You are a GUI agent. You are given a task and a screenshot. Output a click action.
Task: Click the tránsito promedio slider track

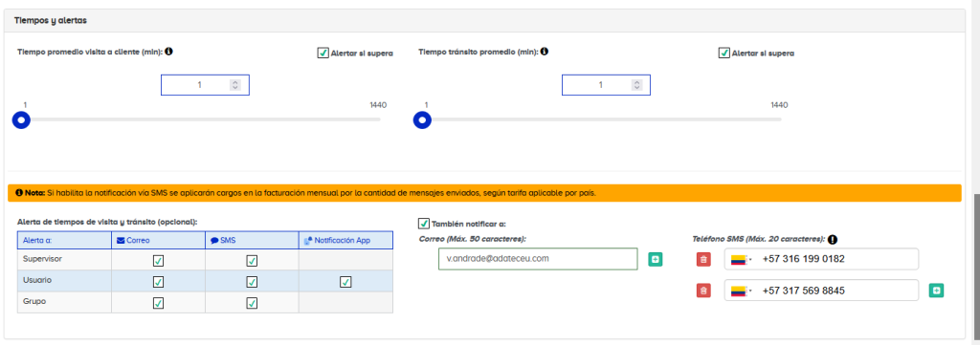[602, 119]
